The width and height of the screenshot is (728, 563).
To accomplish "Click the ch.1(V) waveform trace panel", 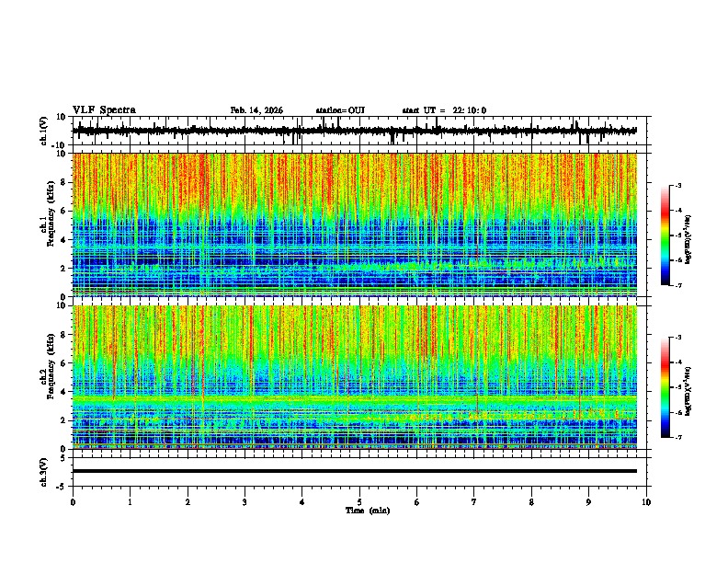I will pyautogui.click(x=361, y=131).
